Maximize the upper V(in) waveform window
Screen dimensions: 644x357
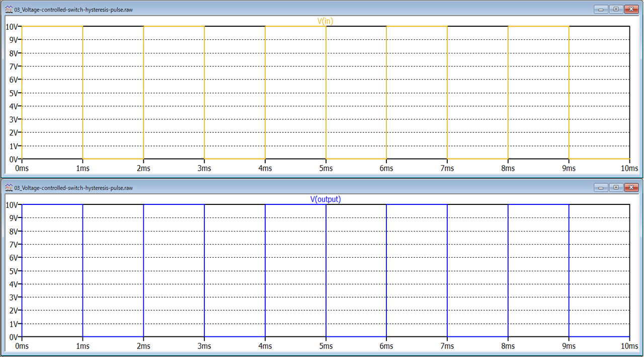615,9
